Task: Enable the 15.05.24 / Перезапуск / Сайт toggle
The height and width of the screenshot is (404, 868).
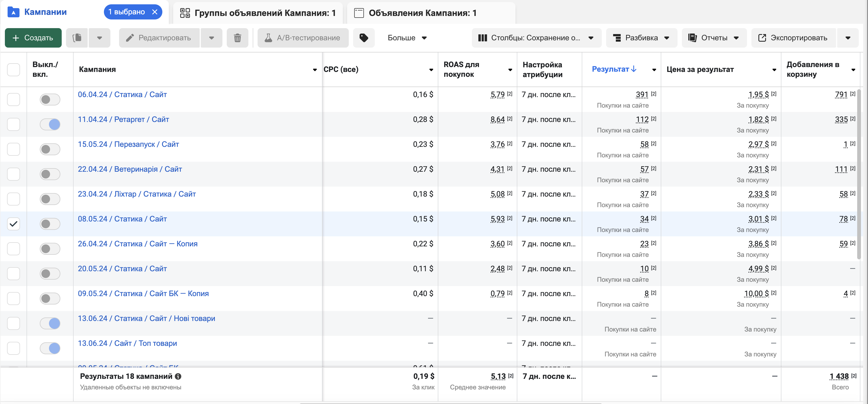Action: [50, 149]
